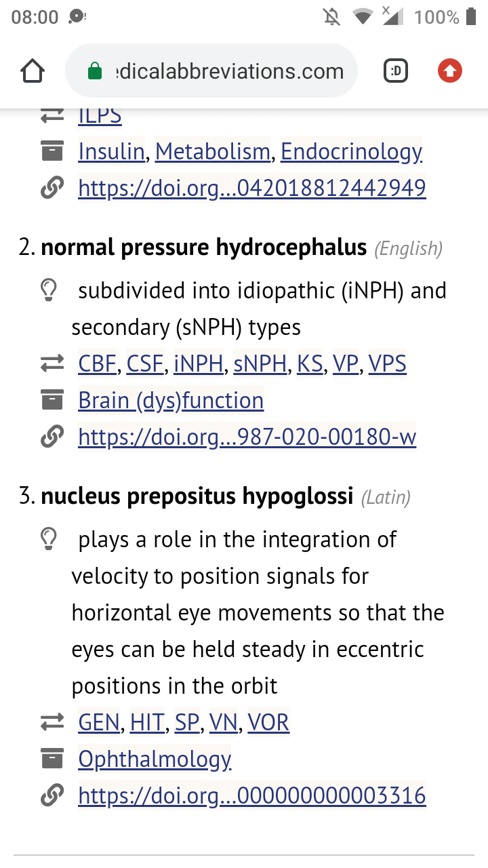This screenshot has width=488, height=868.
Task: Open the Endocrinology category link
Action: [351, 151]
